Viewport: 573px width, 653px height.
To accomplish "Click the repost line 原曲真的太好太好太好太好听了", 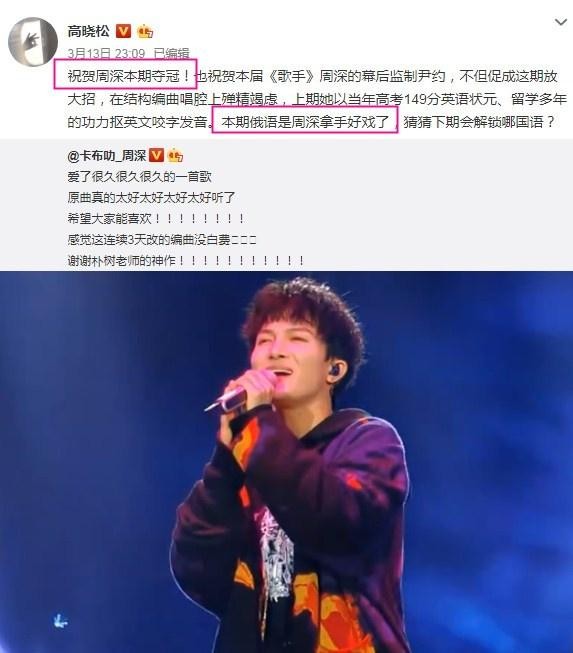I will point(152,197).
